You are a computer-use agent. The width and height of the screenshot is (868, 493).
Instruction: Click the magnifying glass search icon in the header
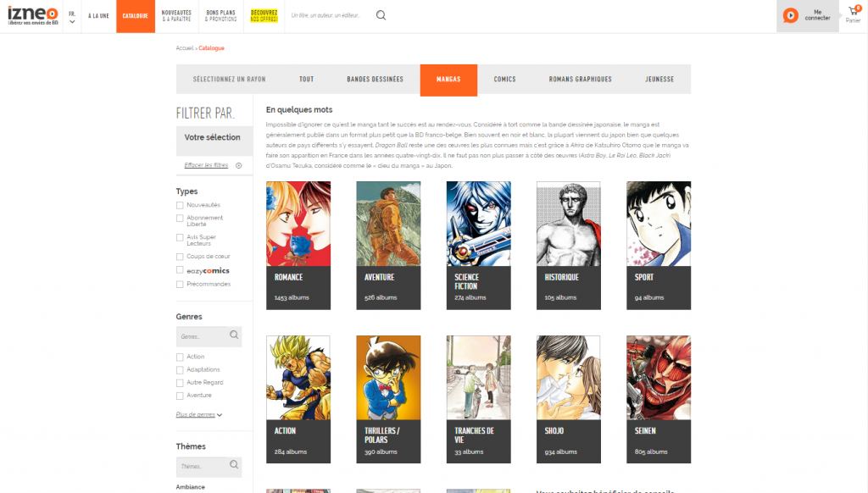(x=380, y=15)
